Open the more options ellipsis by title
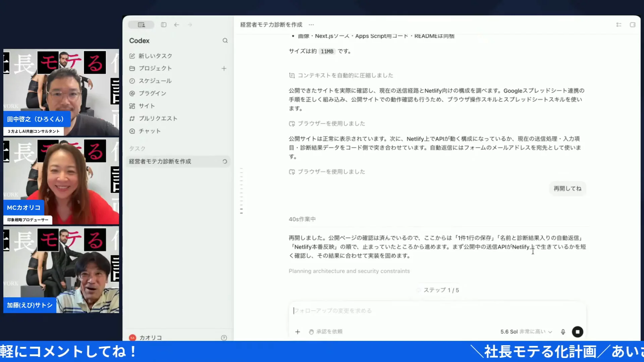The width and height of the screenshot is (644, 362). coord(311,25)
